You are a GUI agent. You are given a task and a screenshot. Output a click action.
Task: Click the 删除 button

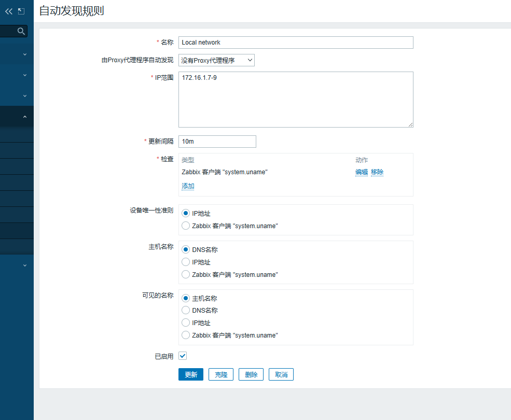[251, 375]
